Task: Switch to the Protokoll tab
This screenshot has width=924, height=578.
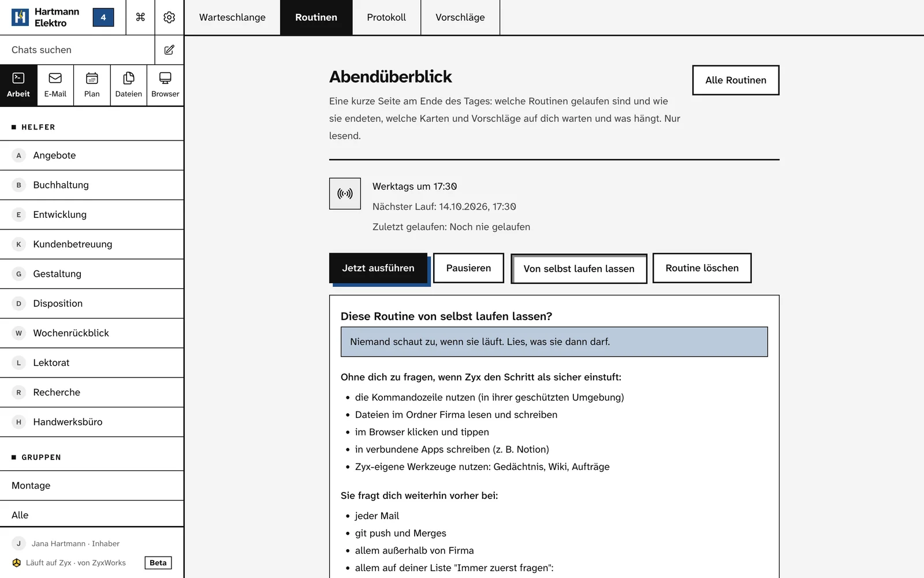Action: pyautogui.click(x=386, y=17)
